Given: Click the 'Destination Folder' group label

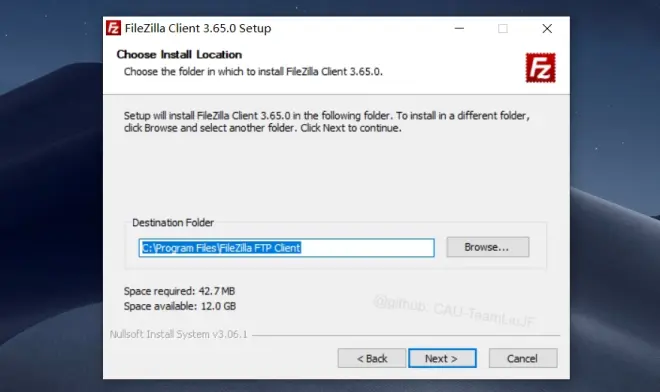Looking at the screenshot, I should pyautogui.click(x=173, y=222).
